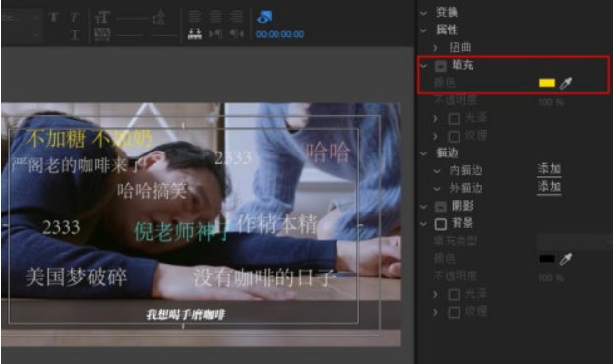The image size is (613, 364).
Task: Toggle underline text style in title toolbar
Action: coord(75,35)
